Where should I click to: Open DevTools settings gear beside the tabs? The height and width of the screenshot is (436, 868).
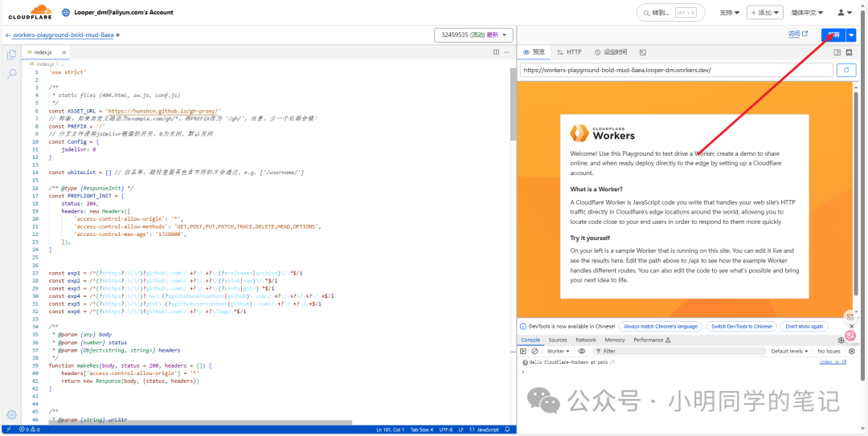[841, 340]
